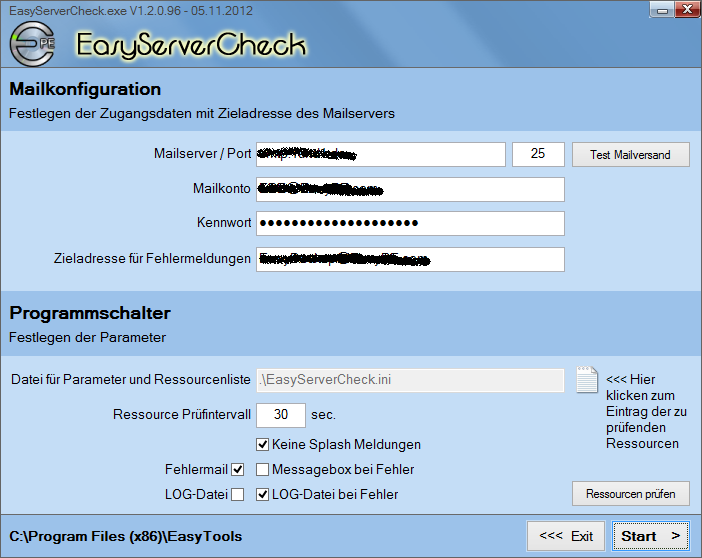Focus the Zieladresse für Fehlermeldungen field
Image resolution: width=702 pixels, height=558 pixels.
click(410, 259)
